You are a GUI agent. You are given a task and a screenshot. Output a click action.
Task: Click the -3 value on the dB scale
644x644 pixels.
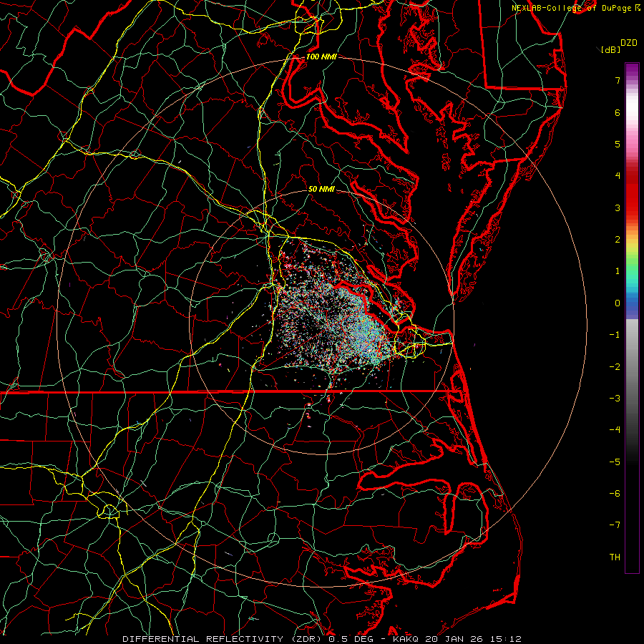pos(615,399)
